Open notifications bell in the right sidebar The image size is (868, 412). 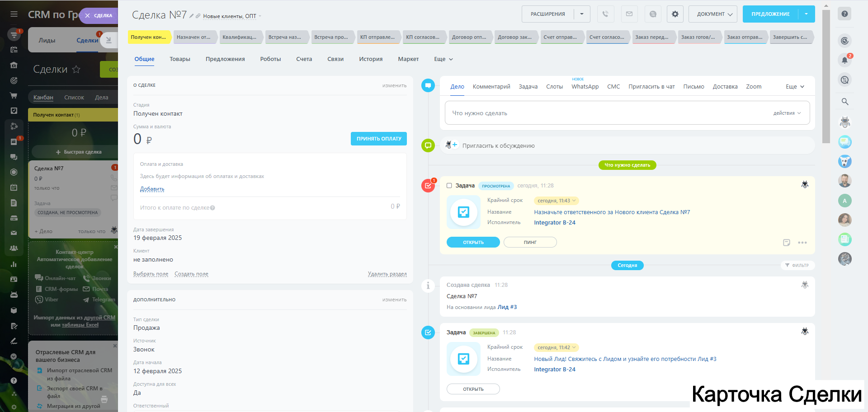[x=844, y=60]
